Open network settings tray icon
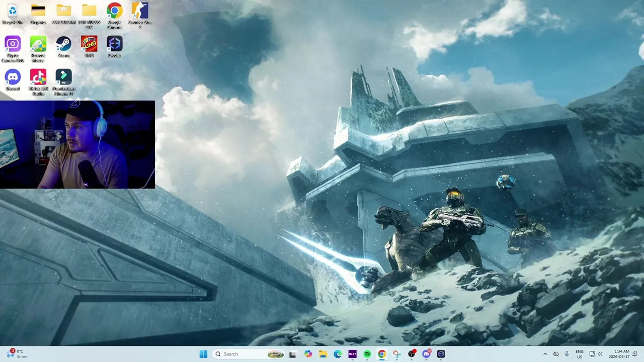 (592, 354)
